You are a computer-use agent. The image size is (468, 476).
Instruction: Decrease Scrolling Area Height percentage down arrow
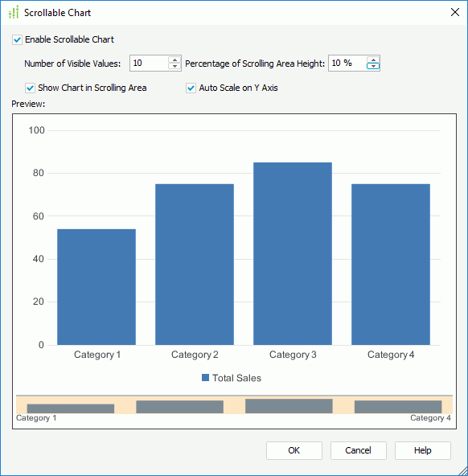click(x=373, y=66)
